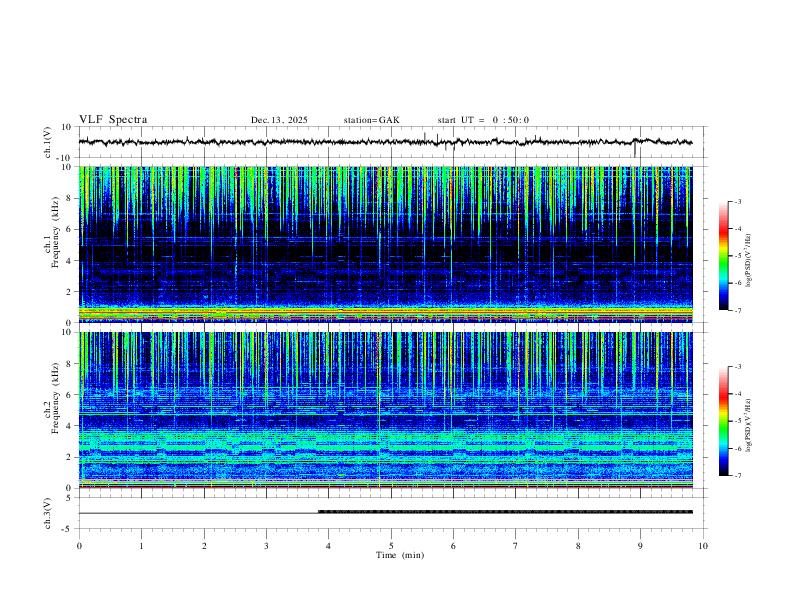Click the "start UT = 0 : 50: 0" text

coord(483,120)
